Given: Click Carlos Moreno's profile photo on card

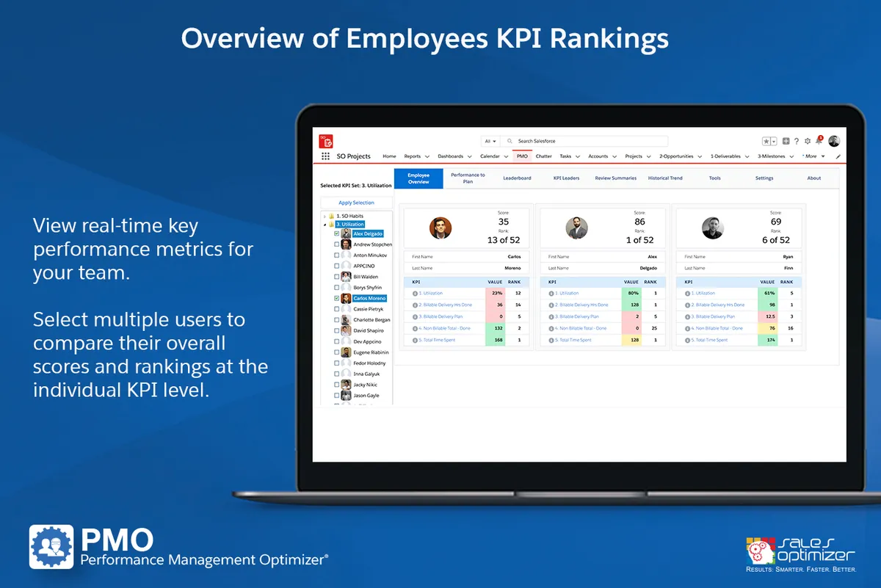Looking at the screenshot, I should point(440,228).
